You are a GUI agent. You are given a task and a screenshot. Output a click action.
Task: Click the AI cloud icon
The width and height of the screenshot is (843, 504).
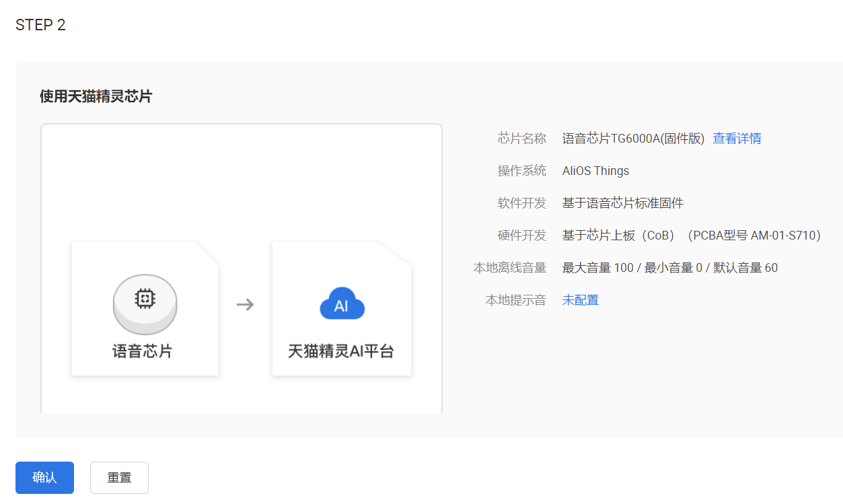pos(342,304)
